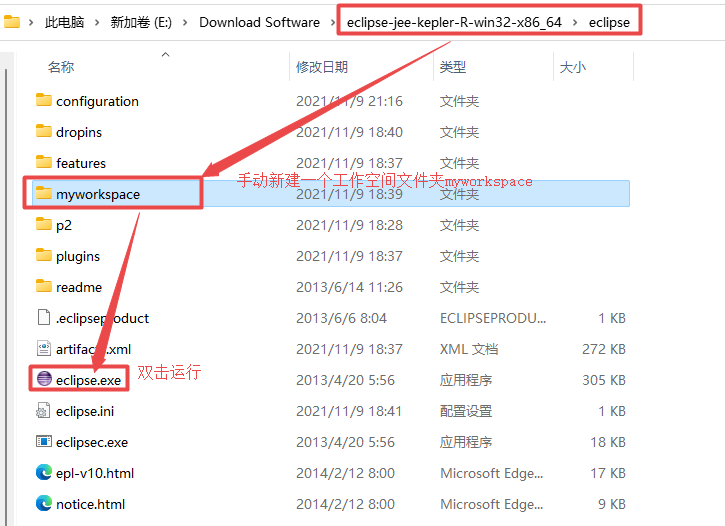725x526 pixels.
Task: Select the features file name
Action: coord(81,163)
